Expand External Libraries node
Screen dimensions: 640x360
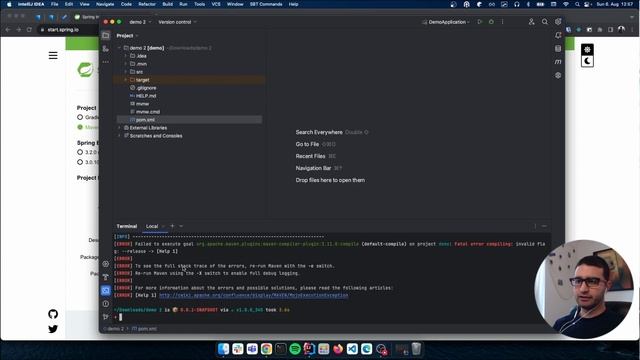119,128
